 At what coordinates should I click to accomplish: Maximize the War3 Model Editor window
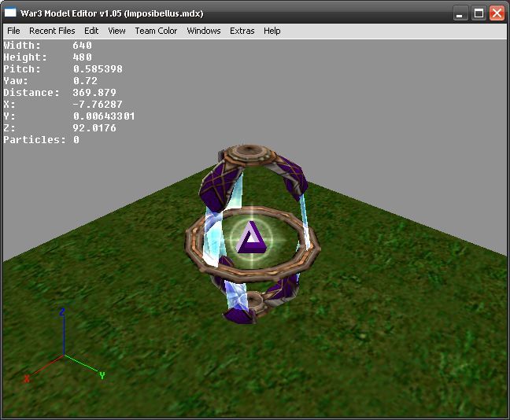[x=479, y=13]
